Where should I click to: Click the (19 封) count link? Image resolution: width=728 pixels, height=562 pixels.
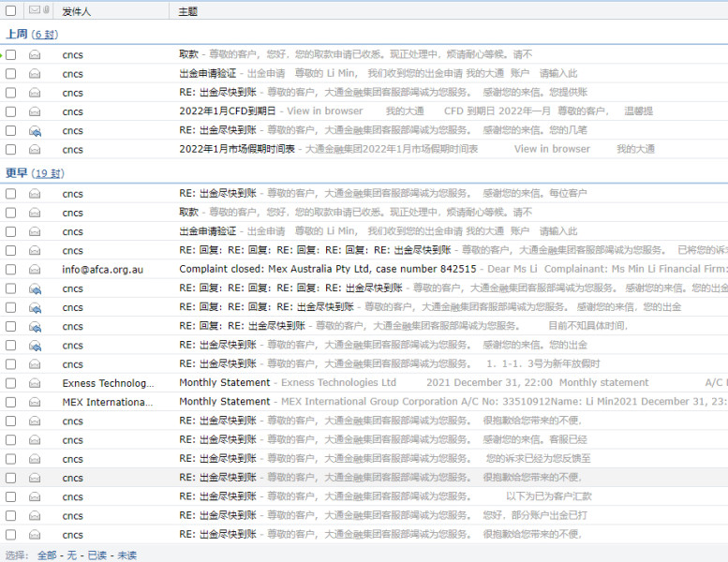[48, 173]
